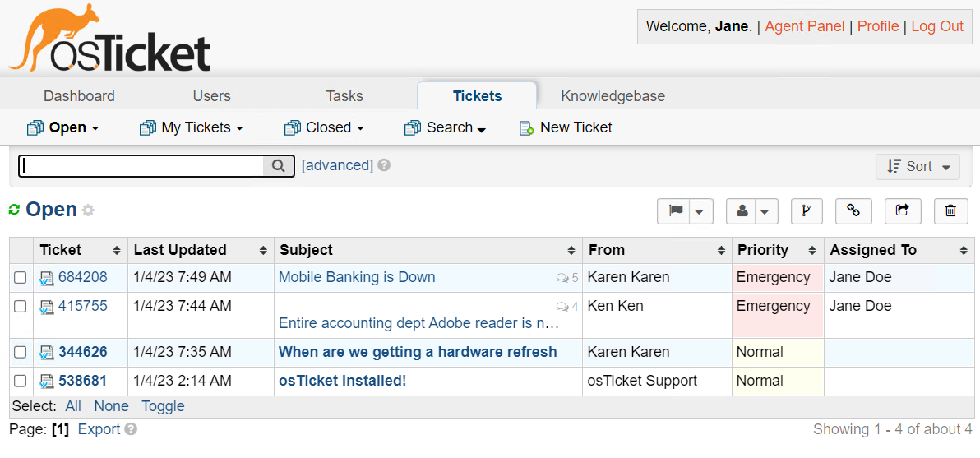The image size is (980, 458).
Task: Click the link tickets chain icon
Action: point(853,211)
